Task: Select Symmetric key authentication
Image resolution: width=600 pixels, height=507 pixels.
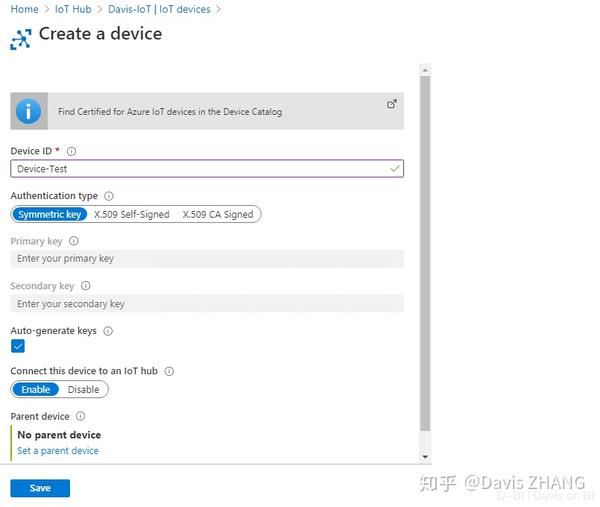Action: 50,214
